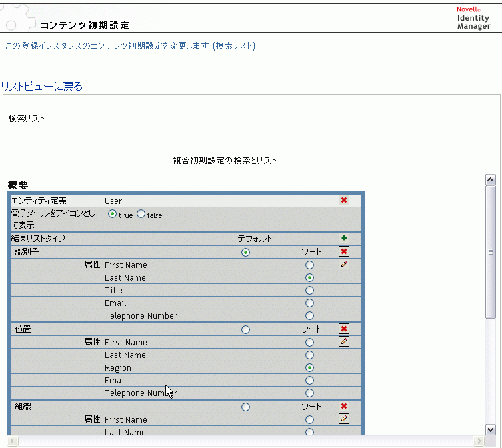Click the リストビューに戻る link
502x448 pixels.
tap(42, 87)
